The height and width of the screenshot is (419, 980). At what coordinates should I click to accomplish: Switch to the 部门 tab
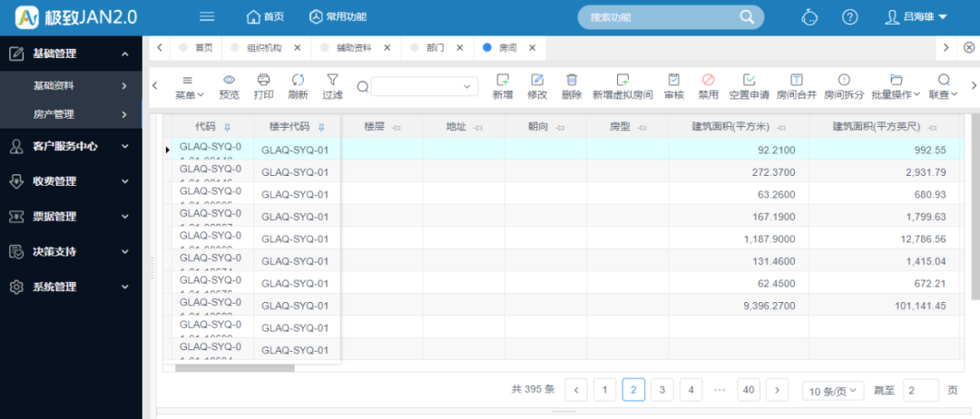coord(436,47)
